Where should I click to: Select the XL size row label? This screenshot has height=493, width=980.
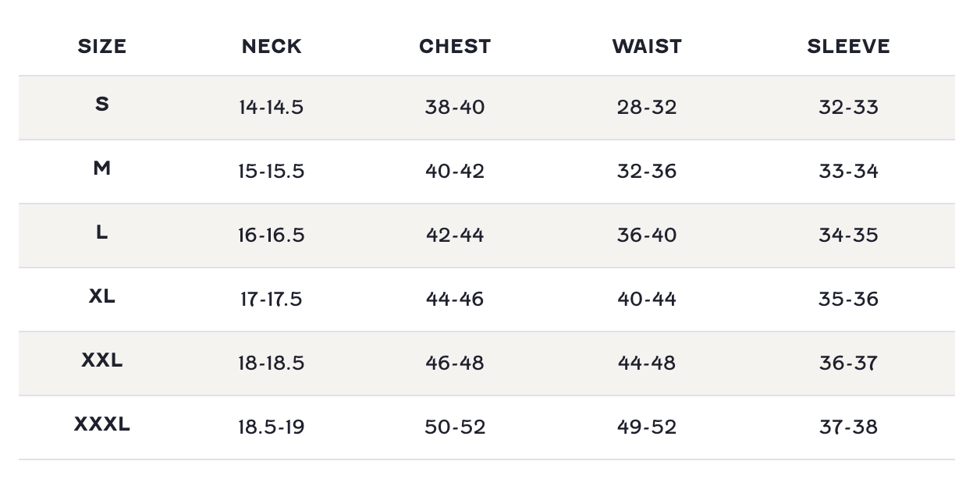point(102,296)
